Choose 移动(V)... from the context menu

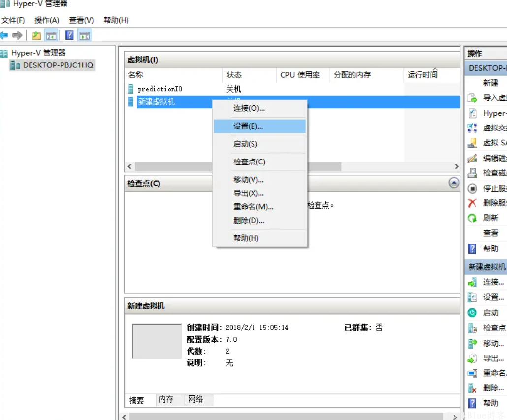[x=259, y=179]
